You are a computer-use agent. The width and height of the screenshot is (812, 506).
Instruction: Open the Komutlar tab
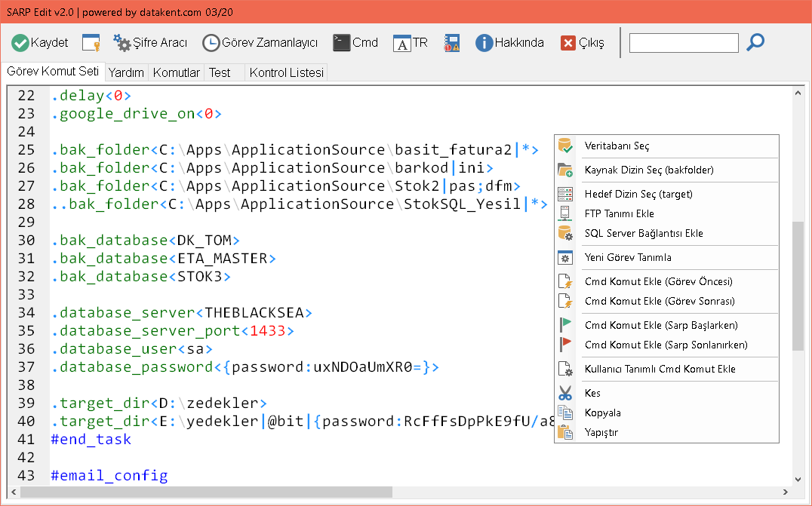coord(176,72)
